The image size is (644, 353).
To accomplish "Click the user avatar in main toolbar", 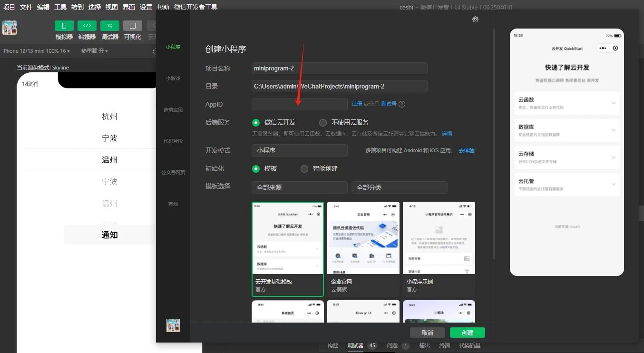I will (x=10, y=28).
